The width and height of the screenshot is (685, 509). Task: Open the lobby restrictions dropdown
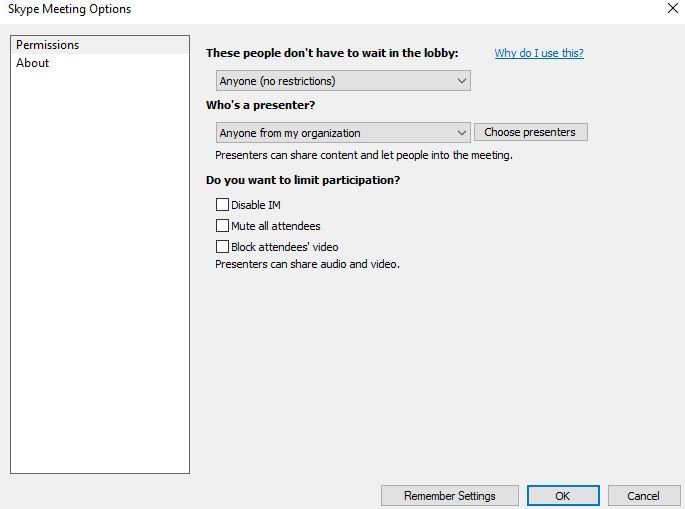pos(342,81)
